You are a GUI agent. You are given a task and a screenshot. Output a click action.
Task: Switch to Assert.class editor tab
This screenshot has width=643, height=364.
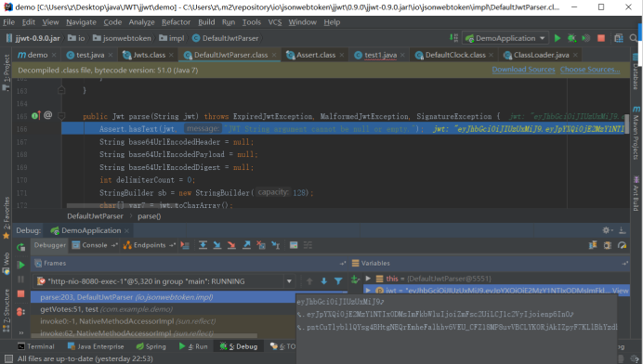point(316,55)
